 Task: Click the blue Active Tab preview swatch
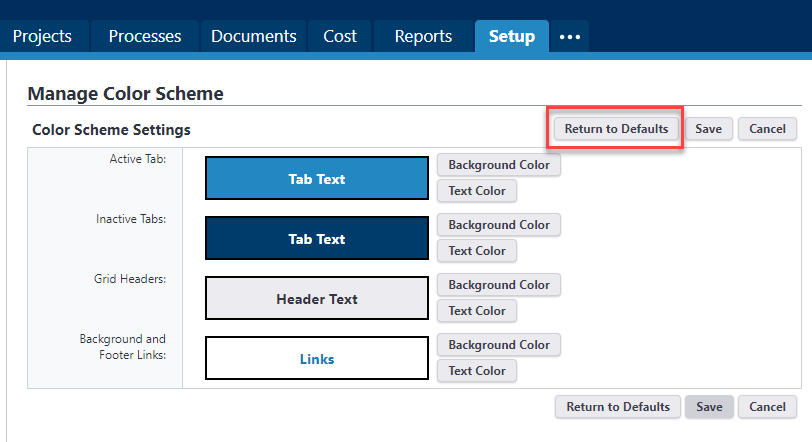point(316,179)
